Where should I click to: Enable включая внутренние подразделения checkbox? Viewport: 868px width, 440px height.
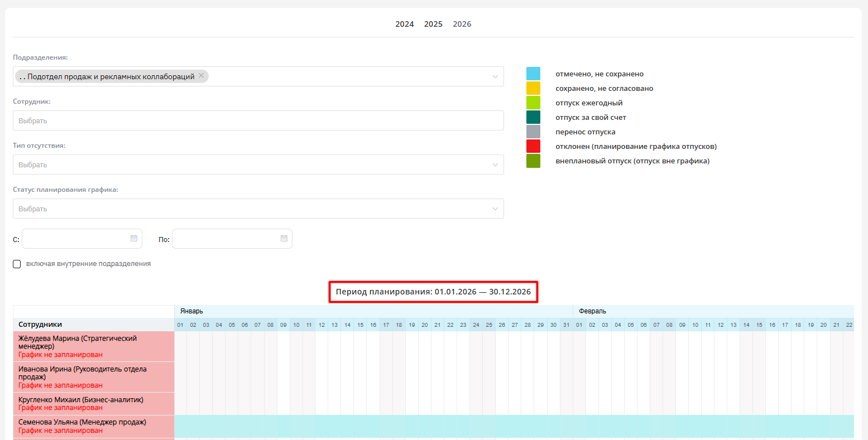[17, 264]
